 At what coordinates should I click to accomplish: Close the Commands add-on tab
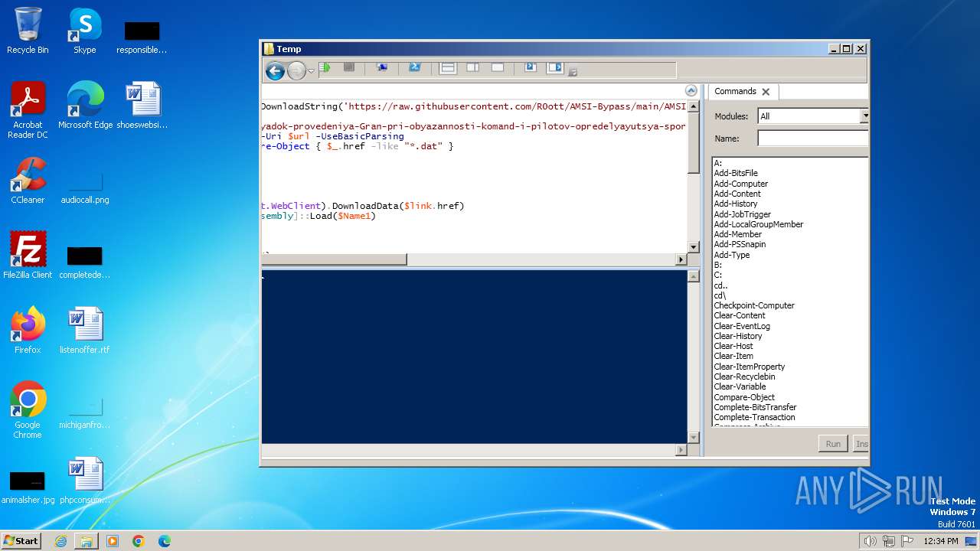pos(766,92)
